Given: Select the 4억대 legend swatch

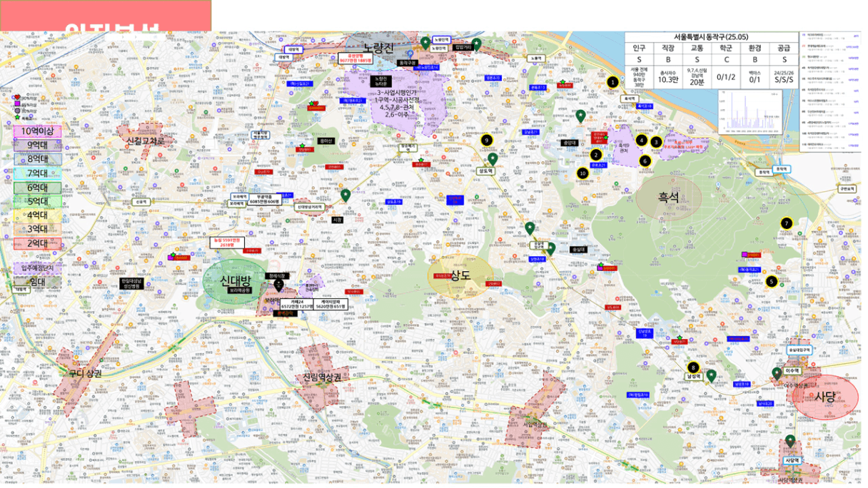Looking at the screenshot, I should (x=37, y=215).
